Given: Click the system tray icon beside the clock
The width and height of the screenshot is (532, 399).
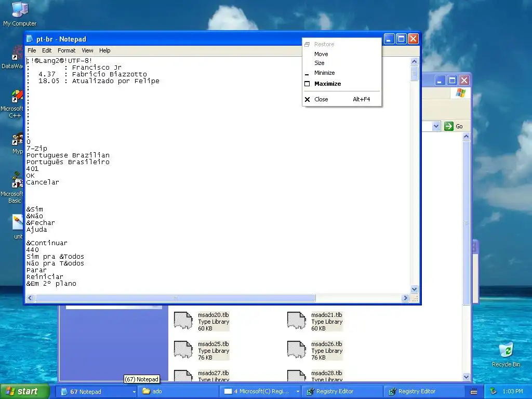Looking at the screenshot, I should tap(494, 391).
